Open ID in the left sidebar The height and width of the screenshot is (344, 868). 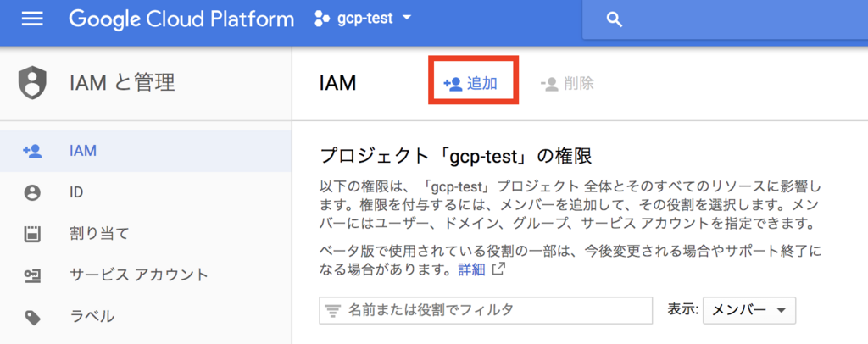click(146, 192)
